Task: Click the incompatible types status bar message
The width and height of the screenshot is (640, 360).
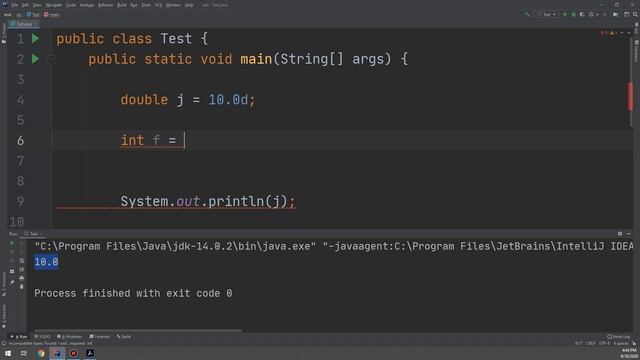Action: coord(51,343)
